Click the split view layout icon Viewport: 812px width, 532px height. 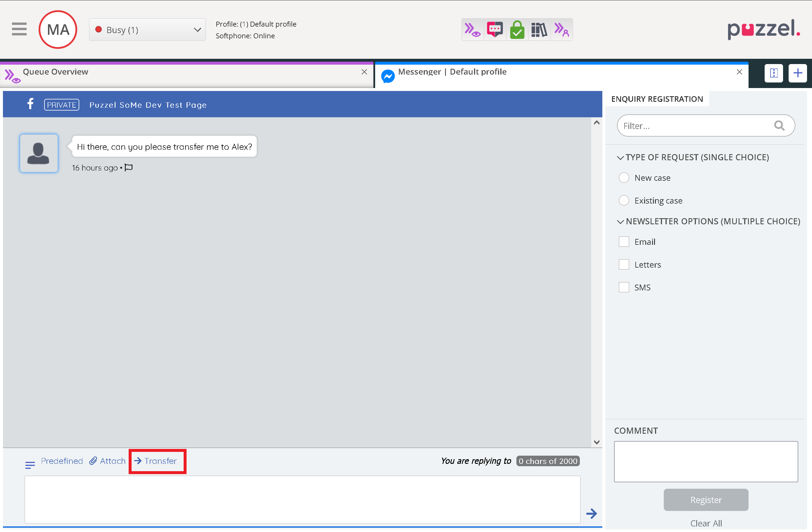773,73
